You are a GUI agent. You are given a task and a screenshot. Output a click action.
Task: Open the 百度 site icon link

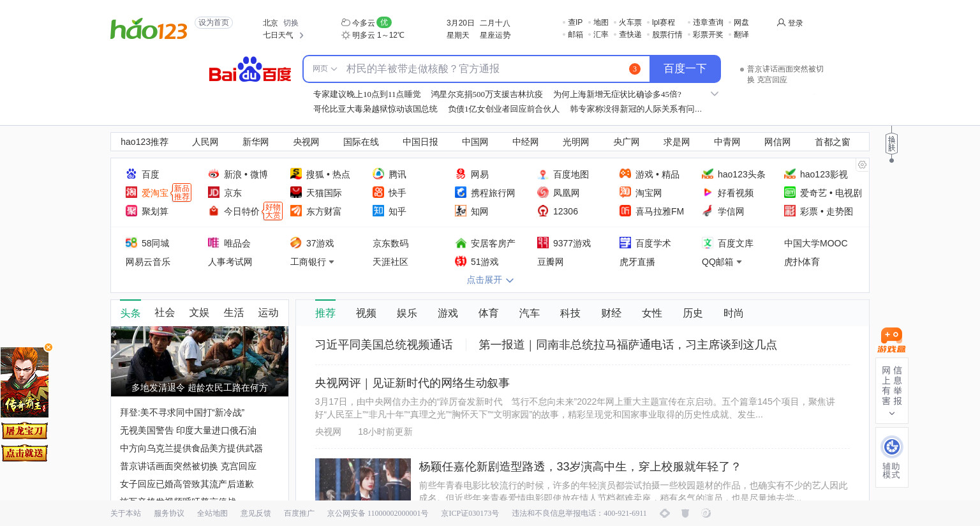coord(131,174)
